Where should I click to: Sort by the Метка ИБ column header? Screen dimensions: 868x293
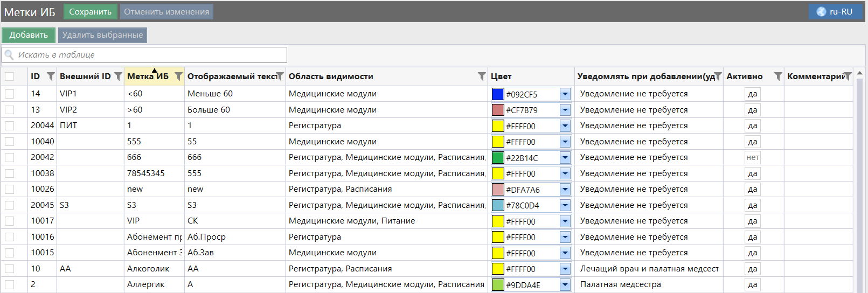(148, 76)
